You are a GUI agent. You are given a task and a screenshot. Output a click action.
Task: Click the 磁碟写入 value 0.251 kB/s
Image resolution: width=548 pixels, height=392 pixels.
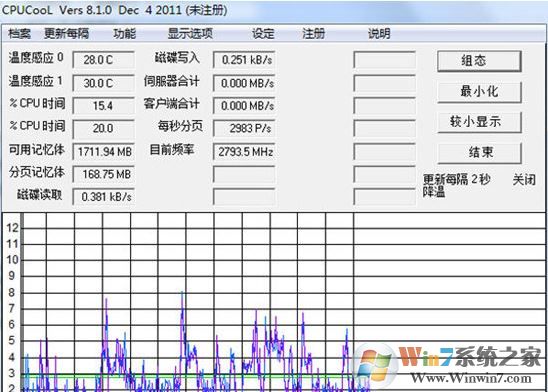(x=244, y=60)
